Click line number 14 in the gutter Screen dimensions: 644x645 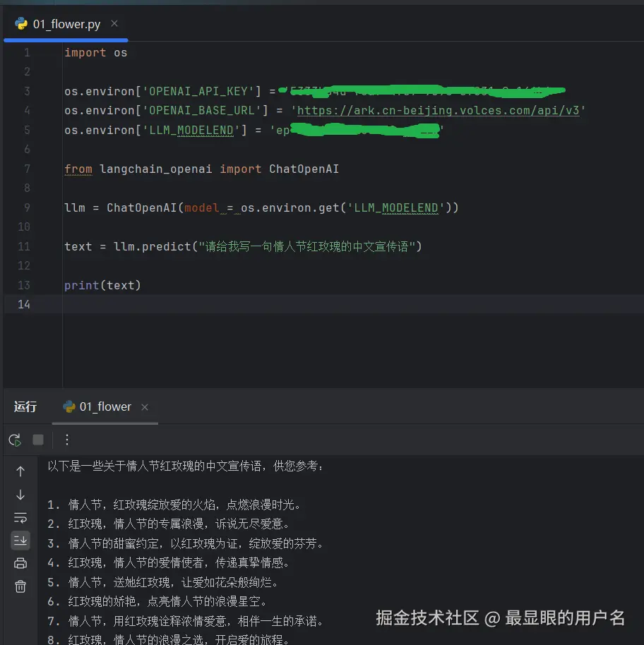[24, 304]
